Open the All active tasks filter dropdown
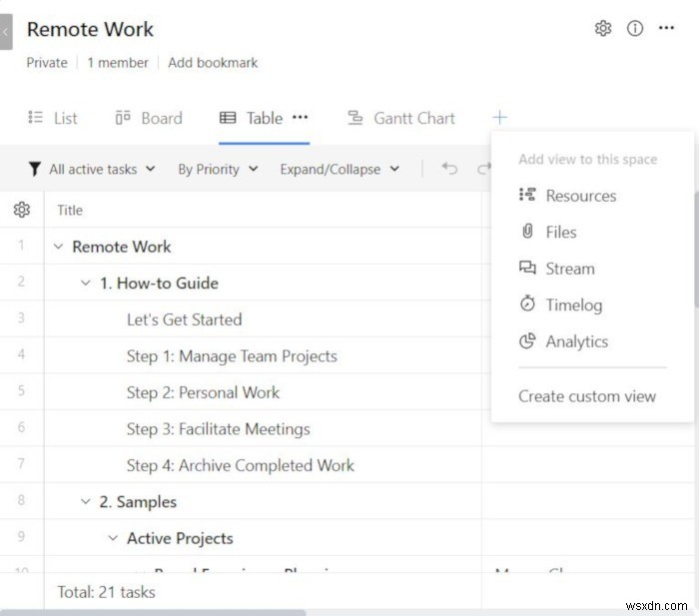The width and height of the screenshot is (699, 616). [92, 169]
